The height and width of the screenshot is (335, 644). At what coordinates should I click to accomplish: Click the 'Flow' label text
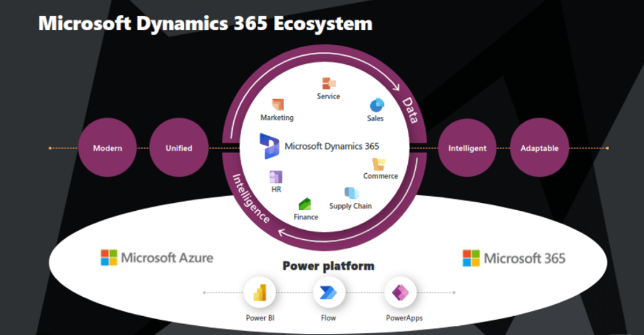pos(329,318)
